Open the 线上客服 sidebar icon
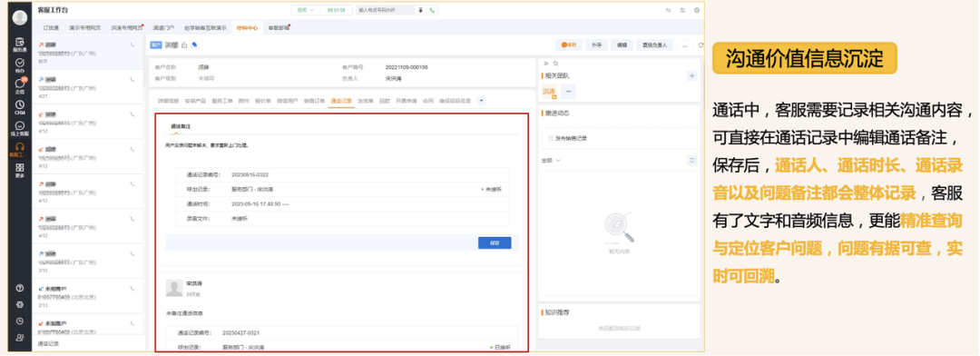This screenshot has height=356, width=980. [x=20, y=128]
